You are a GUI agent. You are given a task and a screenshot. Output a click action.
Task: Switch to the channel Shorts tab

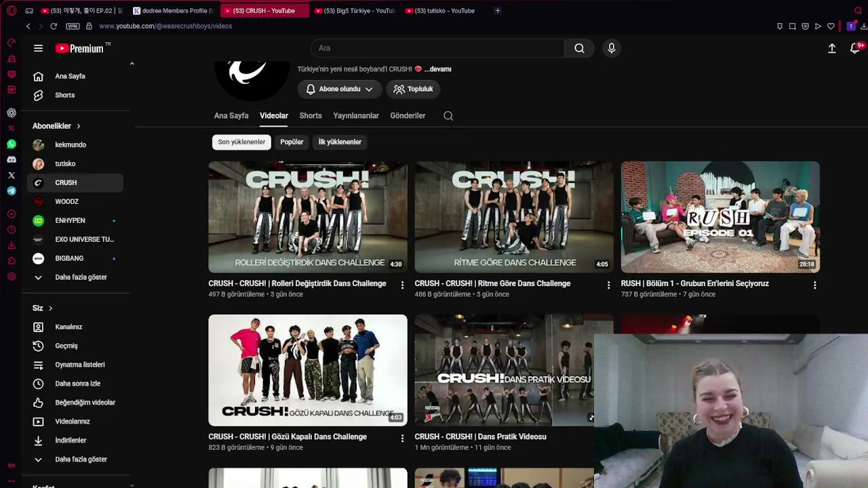311,116
